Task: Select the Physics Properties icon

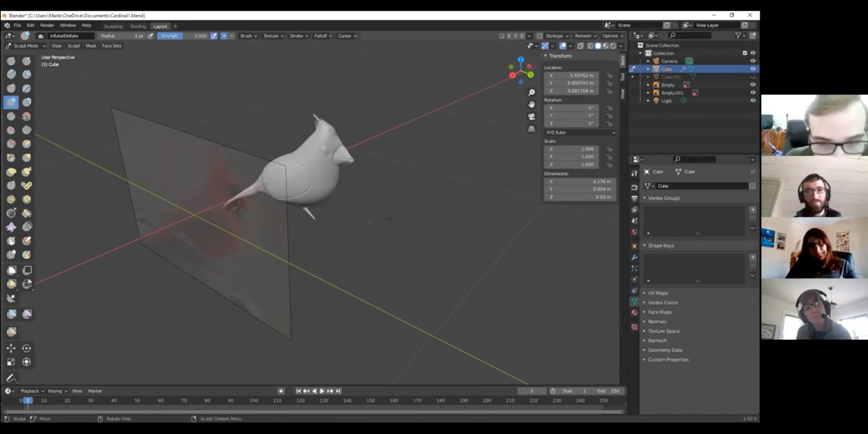Action: click(x=634, y=280)
